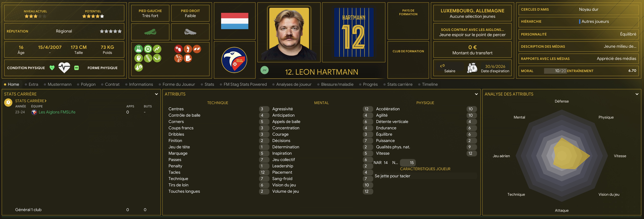The height and width of the screenshot is (219, 644).
Task: Click the heartbeat condition icon
Action: [64, 67]
